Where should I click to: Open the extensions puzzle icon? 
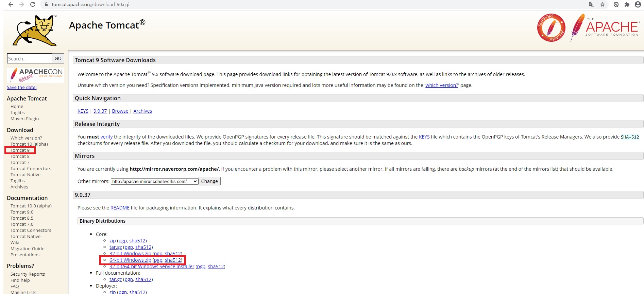627,4
